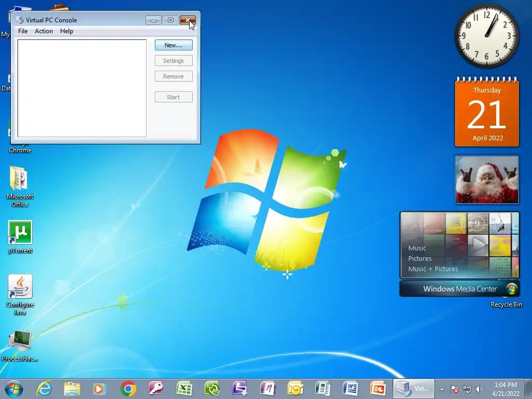Select the Configure Java desktop shortcut

(x=20, y=295)
